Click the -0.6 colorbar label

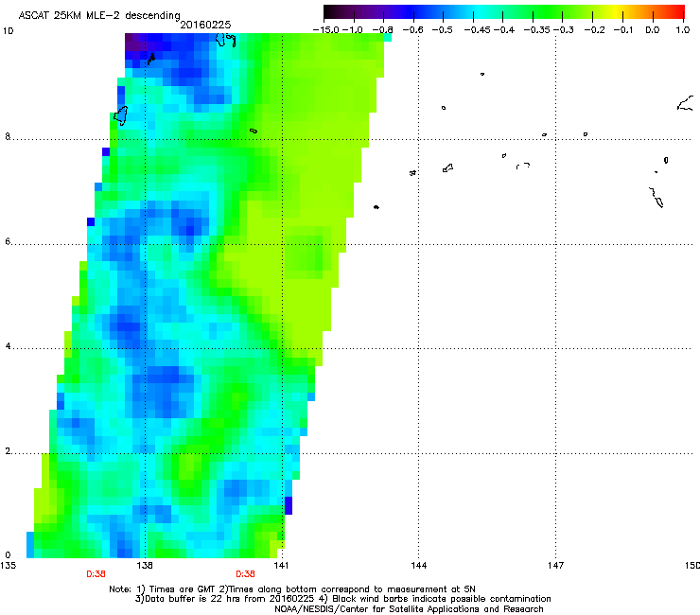click(412, 30)
